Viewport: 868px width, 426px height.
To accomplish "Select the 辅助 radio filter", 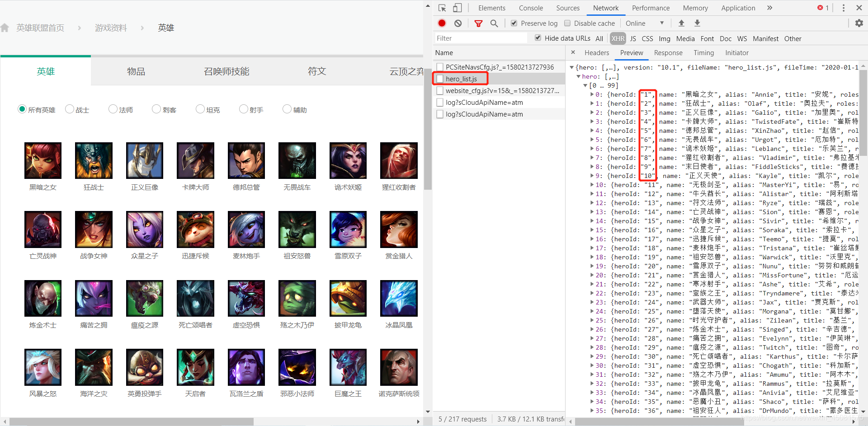I will click(x=287, y=109).
